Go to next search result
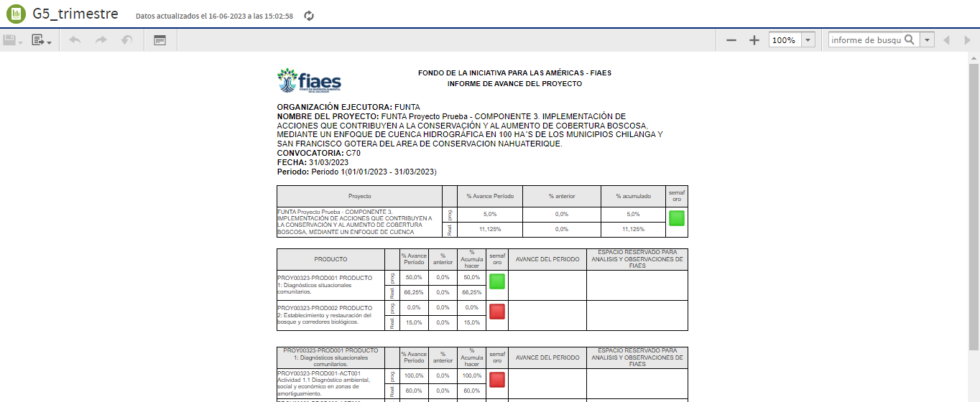 tap(966, 40)
